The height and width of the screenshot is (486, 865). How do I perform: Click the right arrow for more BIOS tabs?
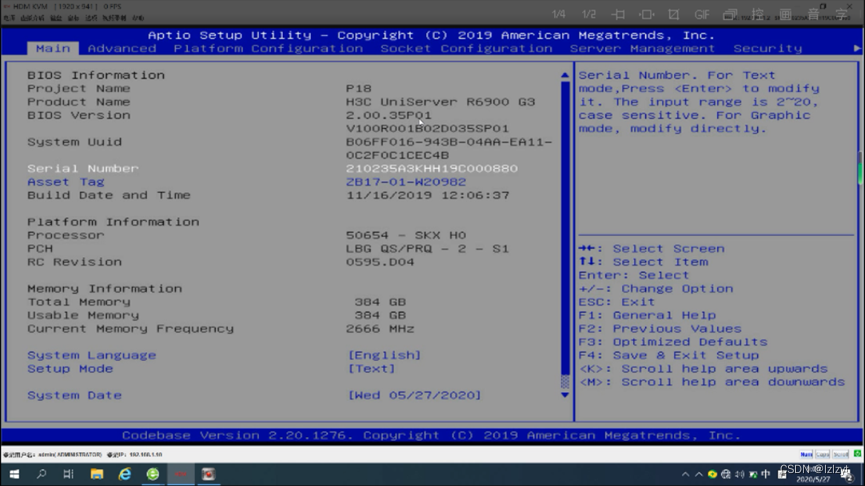pyautogui.click(x=857, y=49)
